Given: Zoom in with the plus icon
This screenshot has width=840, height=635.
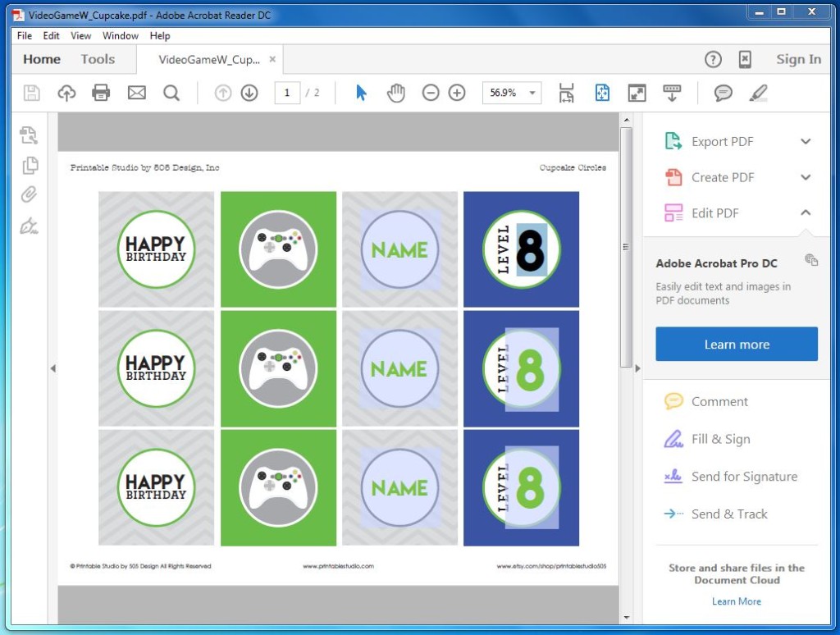Looking at the screenshot, I should tap(456, 93).
